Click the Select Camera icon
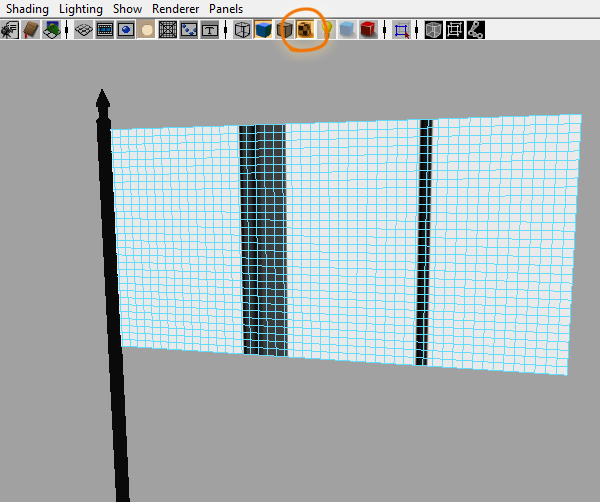This screenshot has width=600, height=502. (10, 30)
